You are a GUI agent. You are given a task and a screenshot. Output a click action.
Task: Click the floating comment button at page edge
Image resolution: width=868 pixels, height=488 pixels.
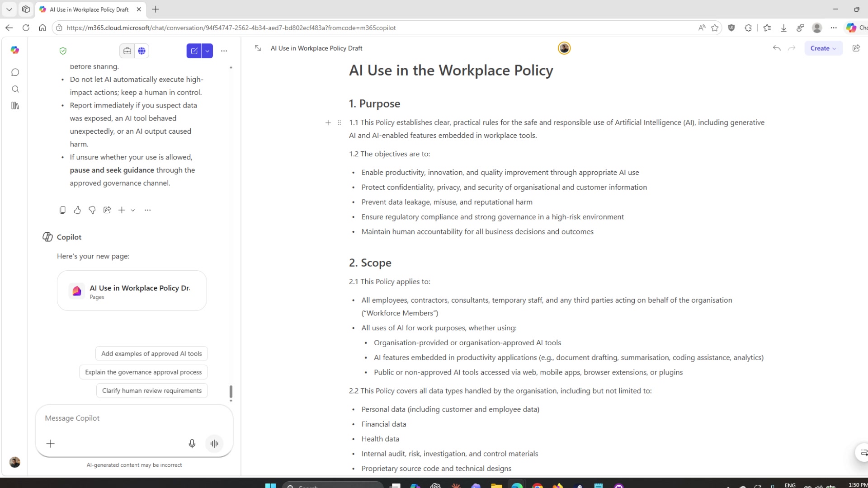point(863,453)
